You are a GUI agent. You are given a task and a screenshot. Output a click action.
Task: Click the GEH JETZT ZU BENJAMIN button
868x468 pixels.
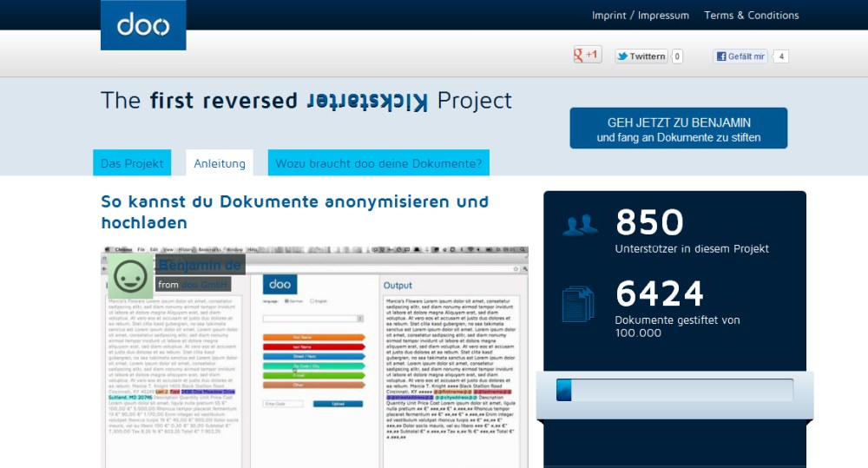click(x=679, y=128)
